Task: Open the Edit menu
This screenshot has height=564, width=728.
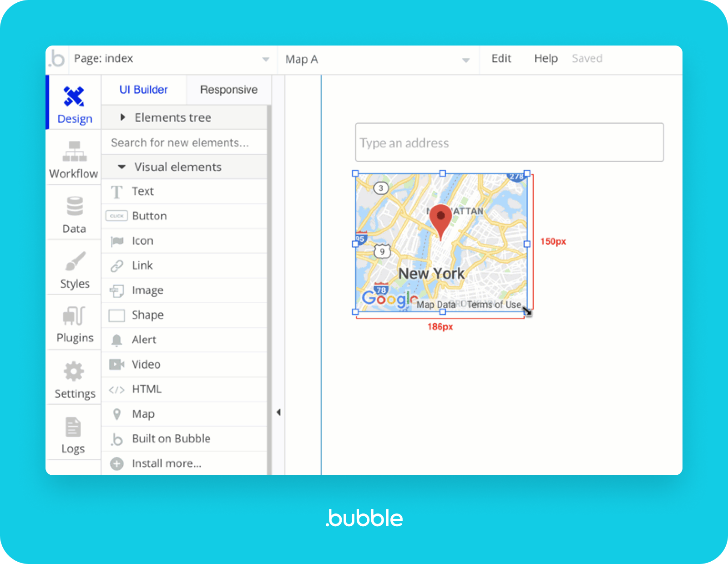Action: (x=501, y=58)
